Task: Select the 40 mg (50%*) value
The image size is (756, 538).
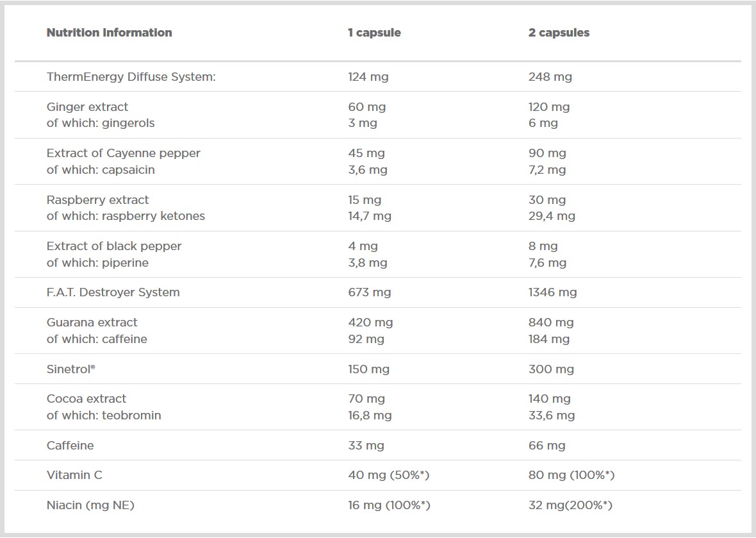Action: (388, 475)
